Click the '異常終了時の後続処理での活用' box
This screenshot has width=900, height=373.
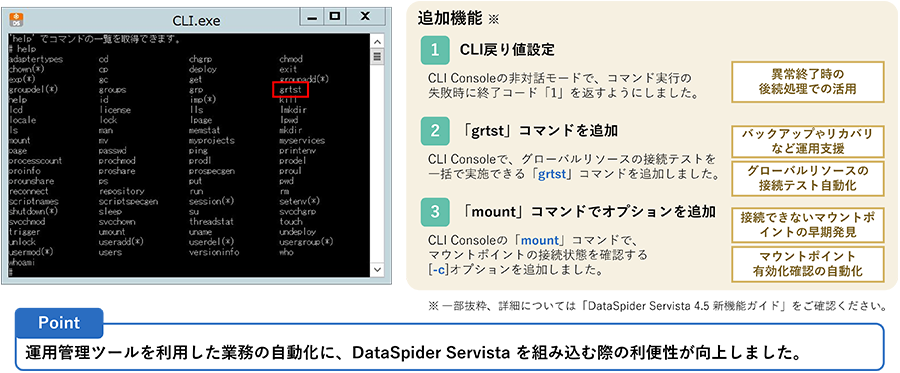pos(808,82)
